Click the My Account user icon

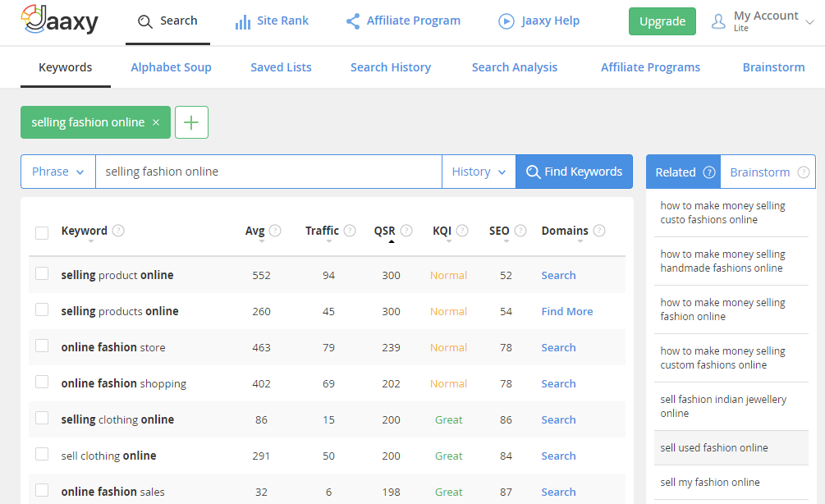718,21
